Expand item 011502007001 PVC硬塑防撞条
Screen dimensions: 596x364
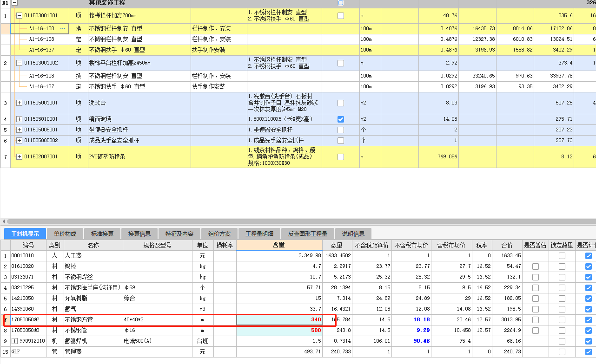coord(19,157)
